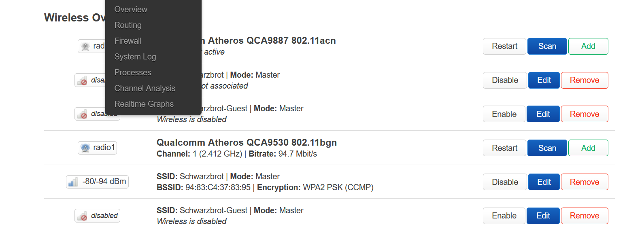The height and width of the screenshot is (248, 644).
Task: Click signal bars icon beside -80/-94 dBm
Action: [73, 182]
